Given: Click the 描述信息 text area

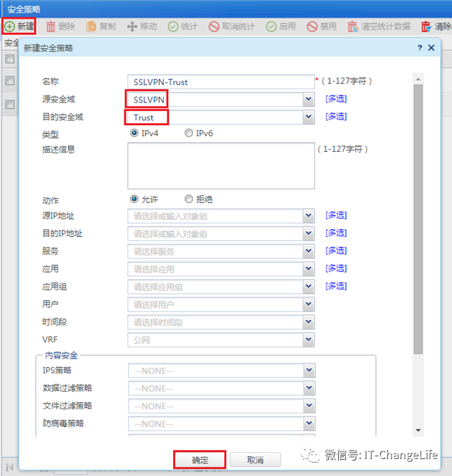Looking at the screenshot, I should tap(221, 166).
